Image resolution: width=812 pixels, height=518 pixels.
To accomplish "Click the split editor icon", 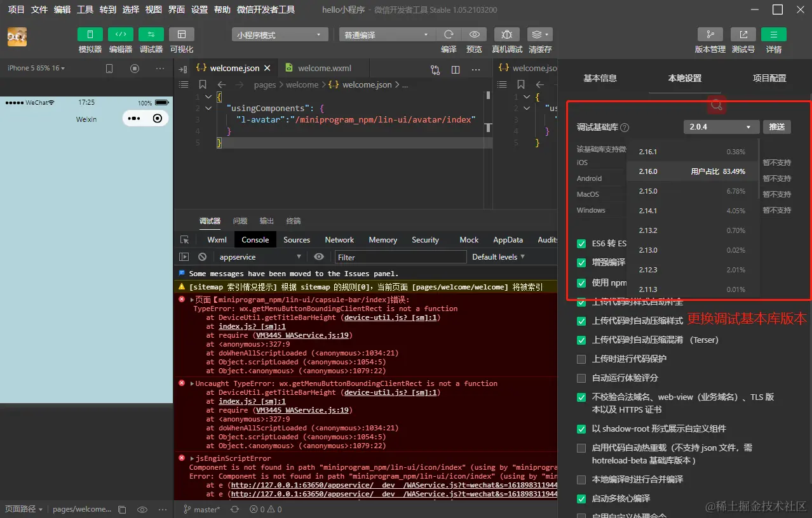I will 455,70.
